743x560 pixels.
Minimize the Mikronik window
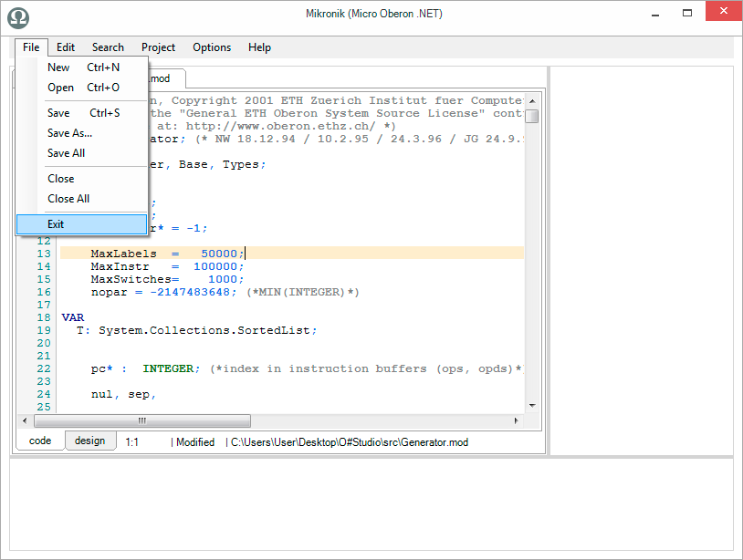click(x=655, y=13)
